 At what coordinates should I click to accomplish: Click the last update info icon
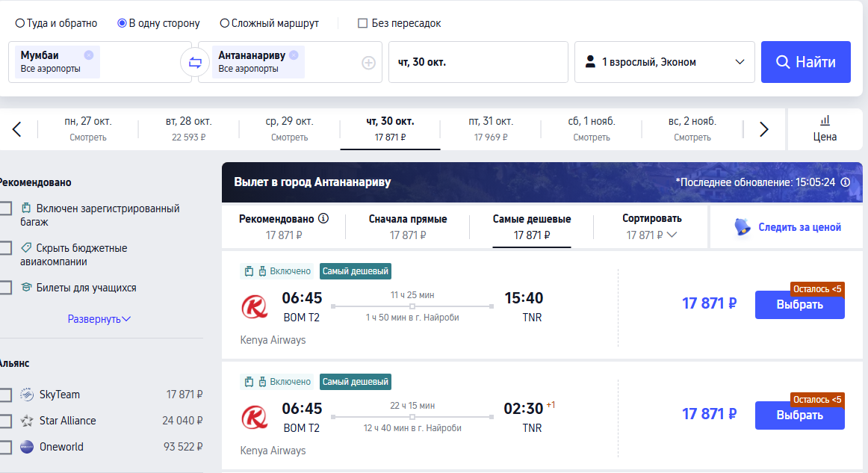pos(846,182)
